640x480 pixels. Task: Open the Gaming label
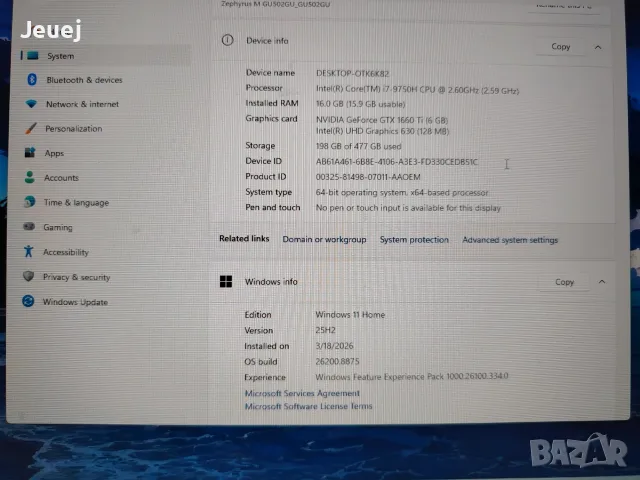58,227
